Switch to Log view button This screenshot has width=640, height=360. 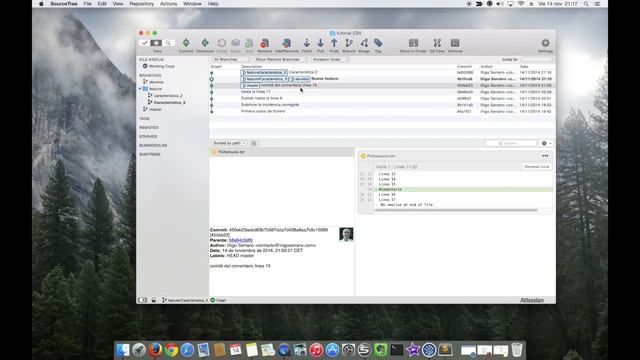click(x=156, y=43)
